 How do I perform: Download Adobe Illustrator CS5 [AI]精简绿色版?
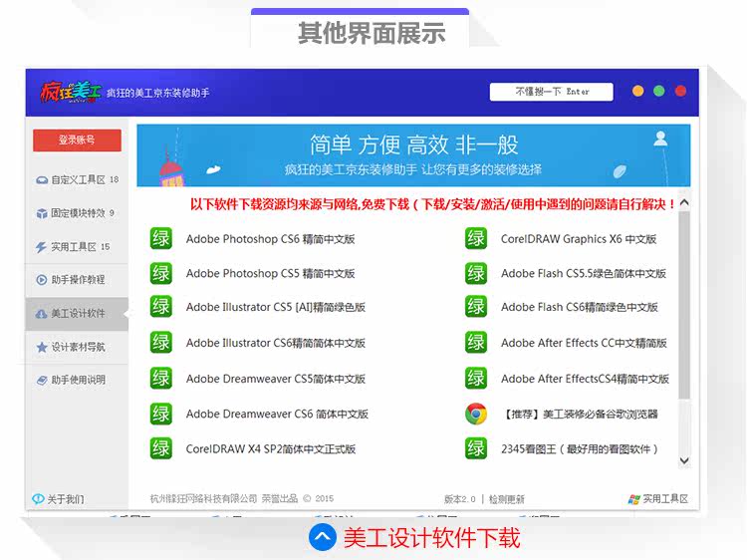(275, 307)
